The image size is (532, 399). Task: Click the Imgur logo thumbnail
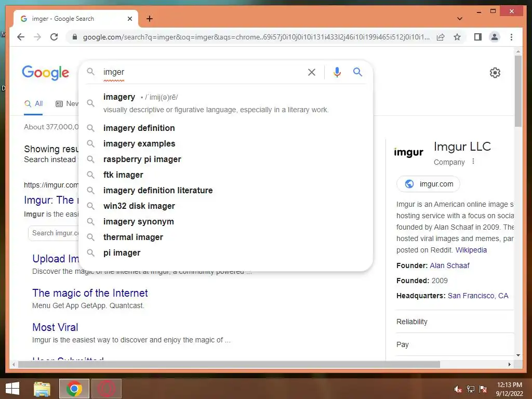(408, 152)
